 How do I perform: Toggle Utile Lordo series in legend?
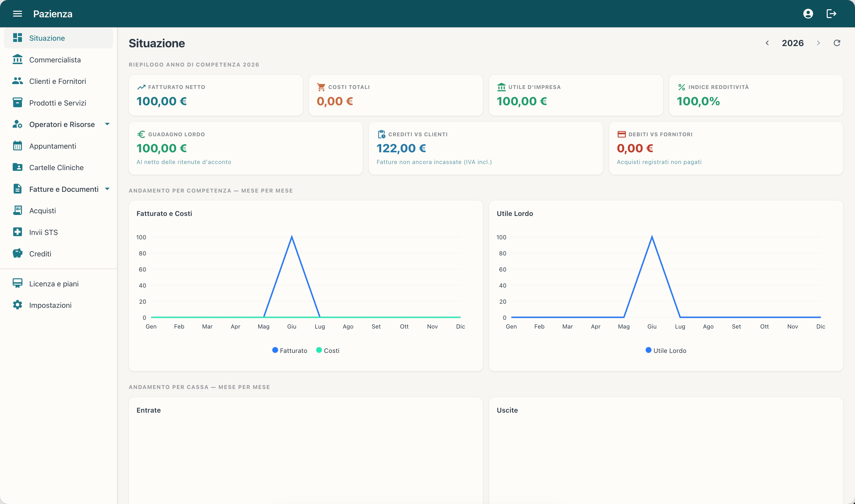click(x=666, y=350)
